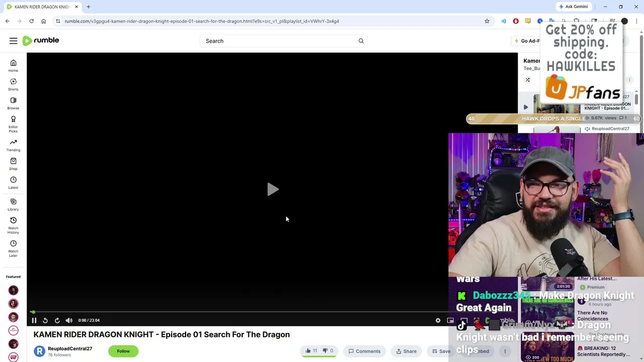
Task: Bookmark this page with the star
Action: [x=487, y=21]
